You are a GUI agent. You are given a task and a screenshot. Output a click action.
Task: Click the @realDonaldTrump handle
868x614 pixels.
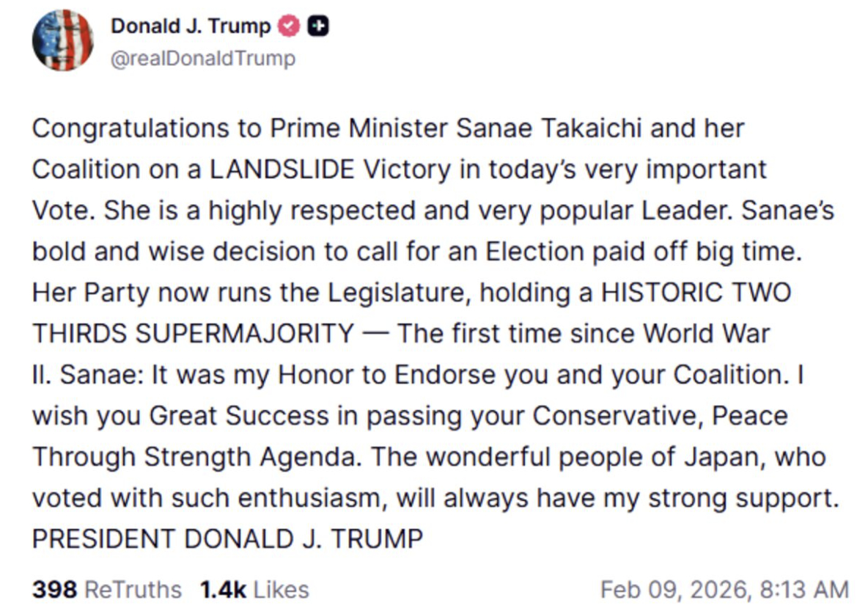[x=202, y=59]
